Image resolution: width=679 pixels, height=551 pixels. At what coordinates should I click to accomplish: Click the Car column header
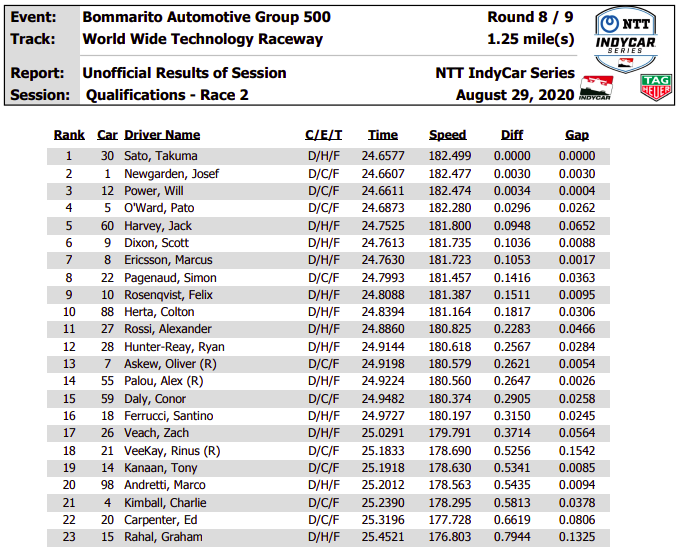click(107, 135)
